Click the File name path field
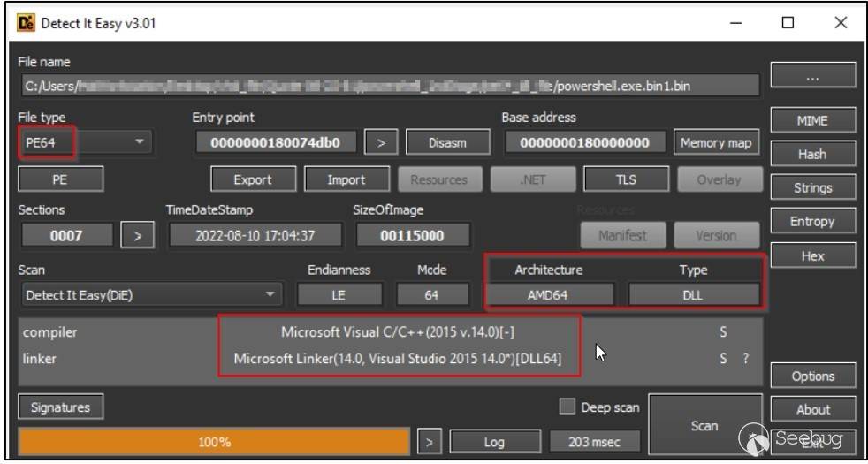868x464 pixels. (x=391, y=86)
